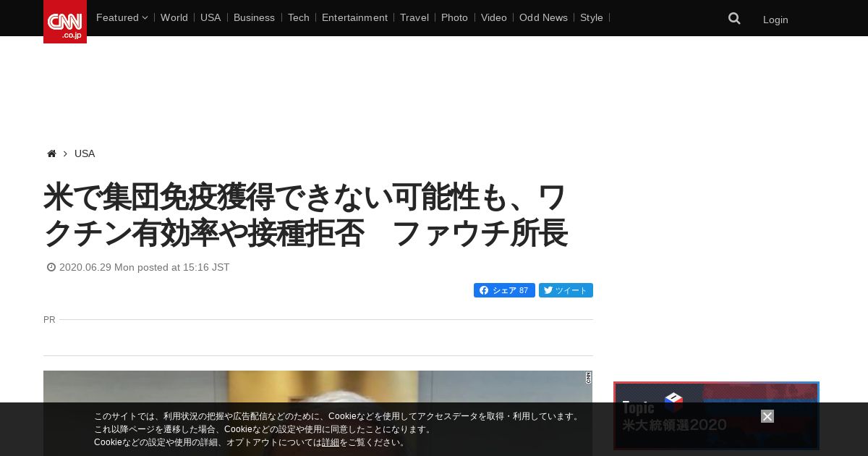Expand the Featured dropdown menu
Image resolution: width=868 pixels, height=456 pixels.
tap(122, 17)
